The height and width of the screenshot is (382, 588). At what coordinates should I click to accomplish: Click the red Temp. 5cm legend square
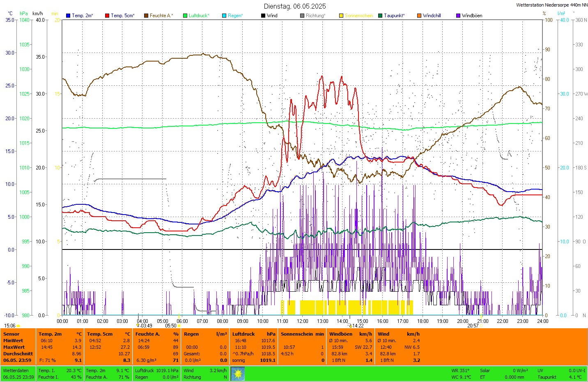click(x=107, y=16)
